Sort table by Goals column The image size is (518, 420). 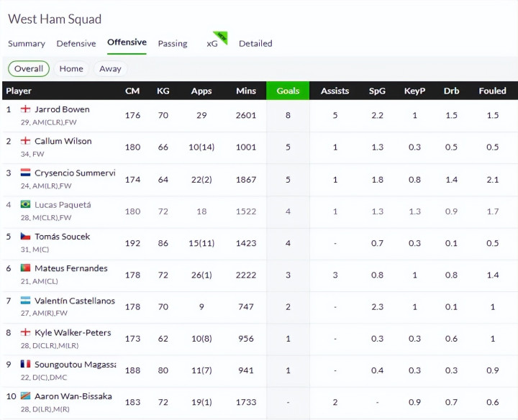[x=288, y=91]
